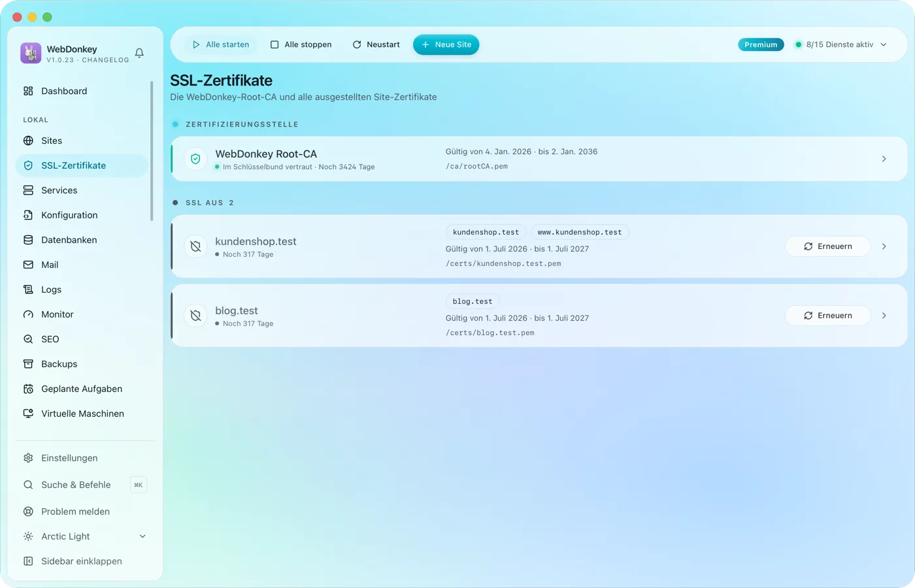Open the Sites section
This screenshot has width=915, height=588.
point(82,140)
